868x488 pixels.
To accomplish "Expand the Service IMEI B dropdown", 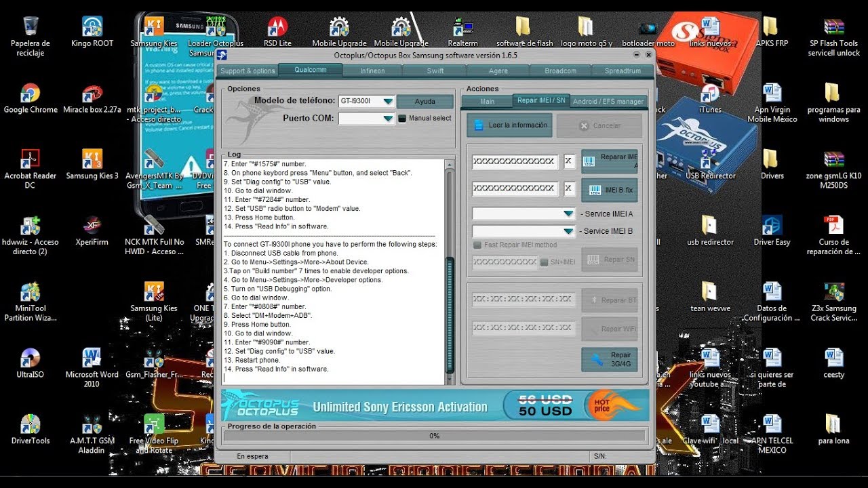I will click(569, 231).
